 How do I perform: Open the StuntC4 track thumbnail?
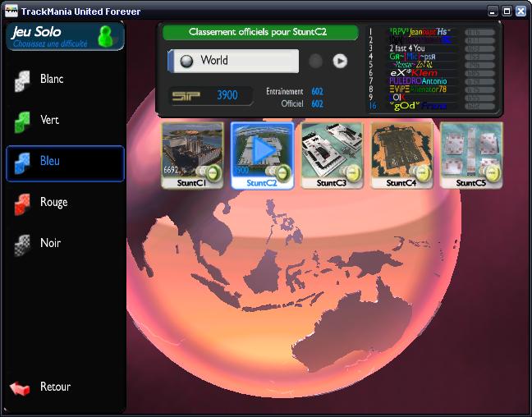[x=401, y=155]
